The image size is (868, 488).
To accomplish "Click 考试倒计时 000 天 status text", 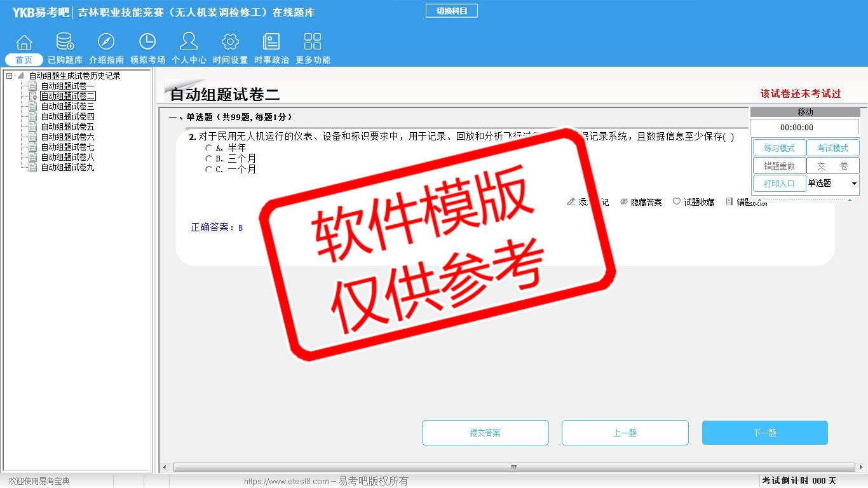I will (x=799, y=481).
